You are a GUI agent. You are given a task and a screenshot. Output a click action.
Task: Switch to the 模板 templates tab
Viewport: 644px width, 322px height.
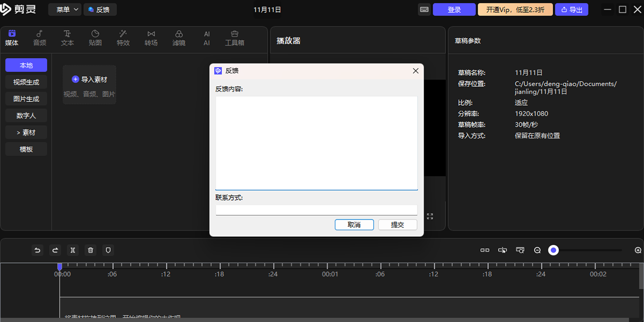click(26, 149)
